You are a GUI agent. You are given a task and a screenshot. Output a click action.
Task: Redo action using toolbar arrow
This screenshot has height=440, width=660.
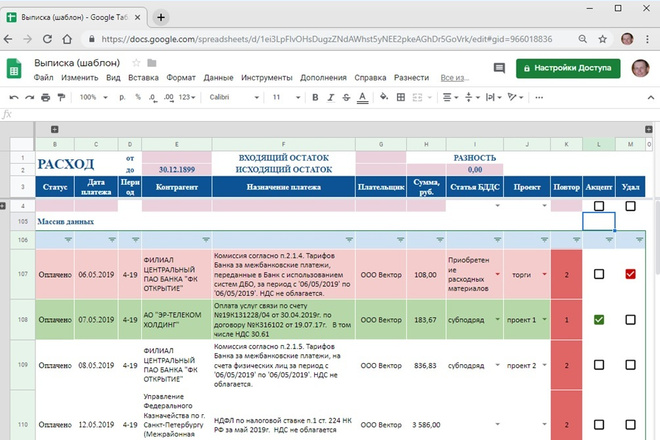29,97
